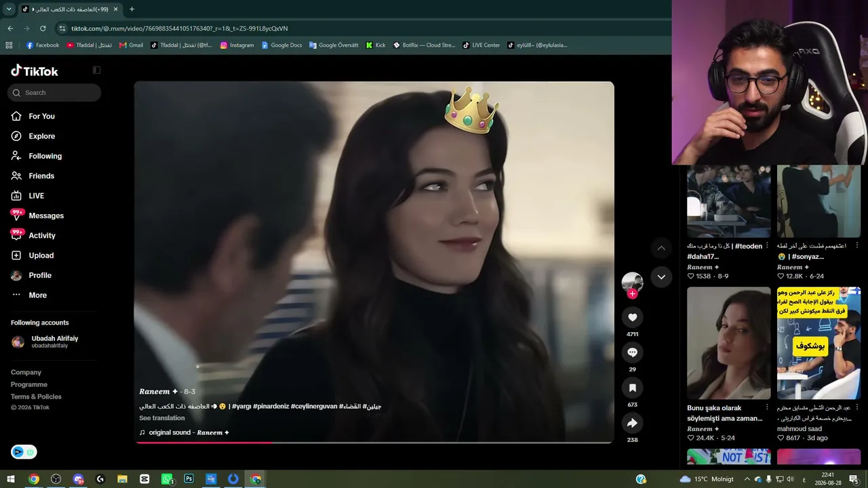Open the #teoden #daha17 suggested video thumbnail
Screen dimensions: 868x488
click(x=729, y=202)
